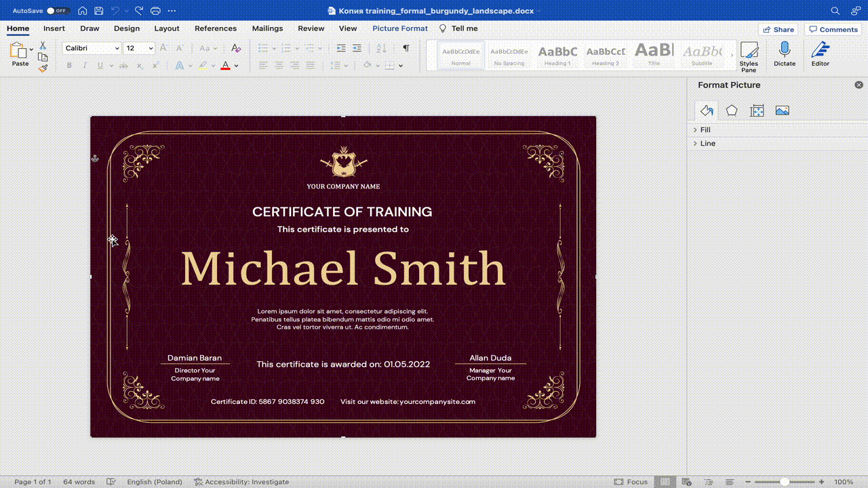Click the Save icon in the title bar
Screen dimensions: 868x488
(99, 11)
